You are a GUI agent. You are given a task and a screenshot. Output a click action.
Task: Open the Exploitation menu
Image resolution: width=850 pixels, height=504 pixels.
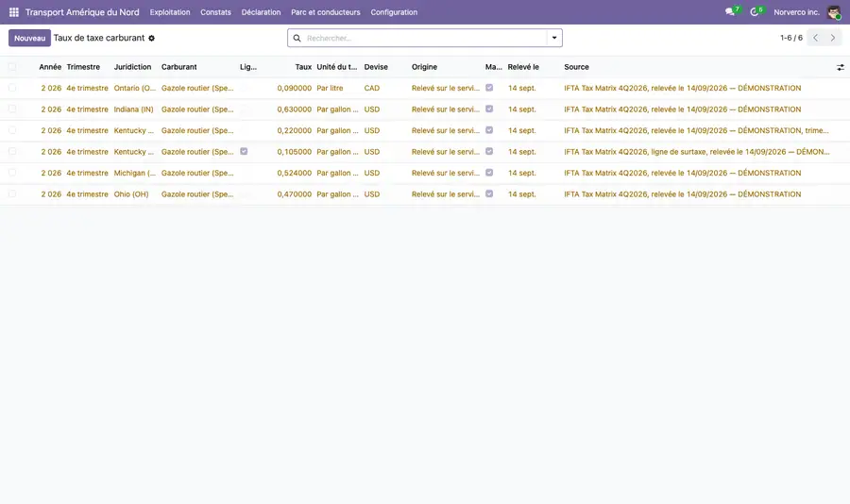click(170, 12)
